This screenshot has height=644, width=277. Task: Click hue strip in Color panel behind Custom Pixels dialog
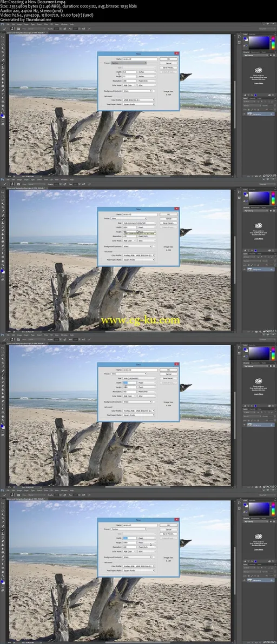pos(273,509)
